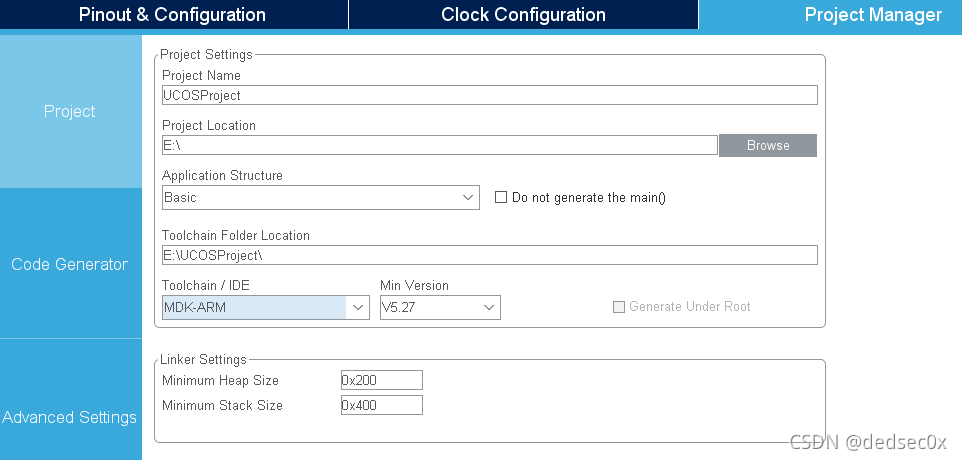Image resolution: width=962 pixels, height=460 pixels.
Task: Click the Project Name input field
Action: point(490,95)
